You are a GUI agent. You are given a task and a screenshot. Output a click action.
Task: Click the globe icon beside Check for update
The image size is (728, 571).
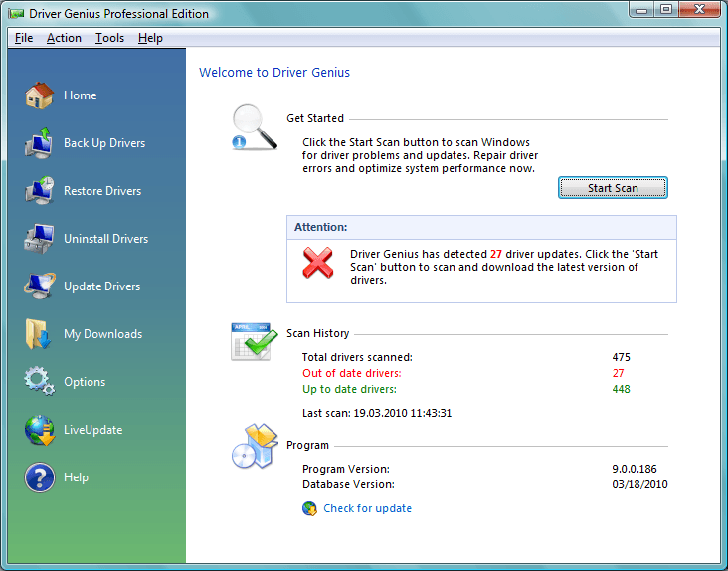(309, 508)
